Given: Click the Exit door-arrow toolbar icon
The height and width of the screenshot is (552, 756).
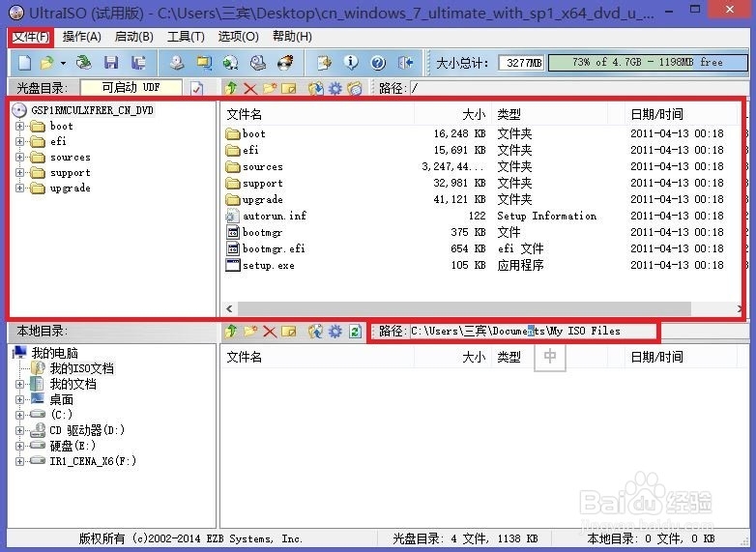Looking at the screenshot, I should point(405,63).
